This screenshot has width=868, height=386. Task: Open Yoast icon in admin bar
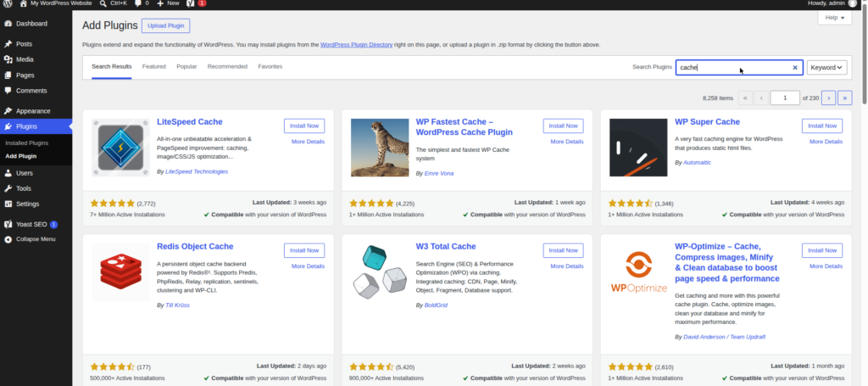pos(190,3)
